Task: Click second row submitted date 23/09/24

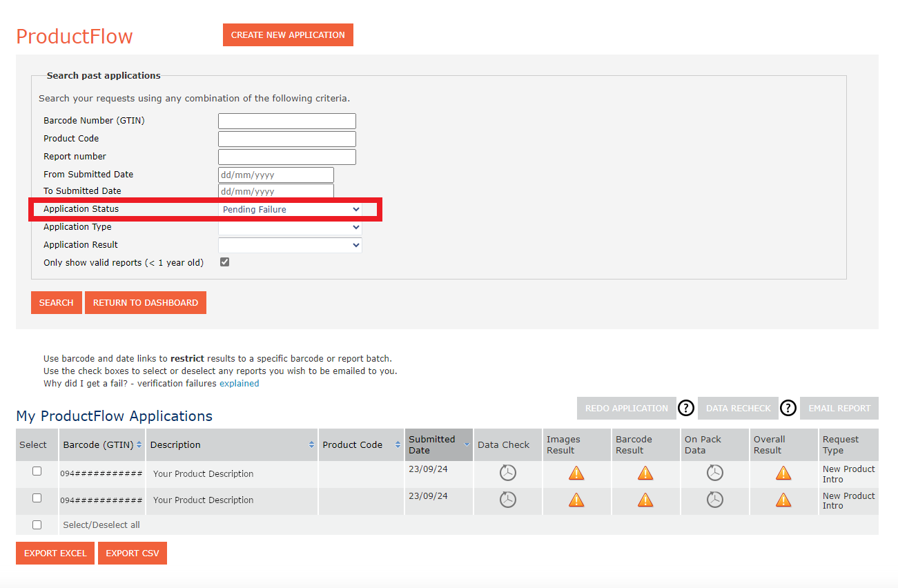Action: (x=428, y=496)
